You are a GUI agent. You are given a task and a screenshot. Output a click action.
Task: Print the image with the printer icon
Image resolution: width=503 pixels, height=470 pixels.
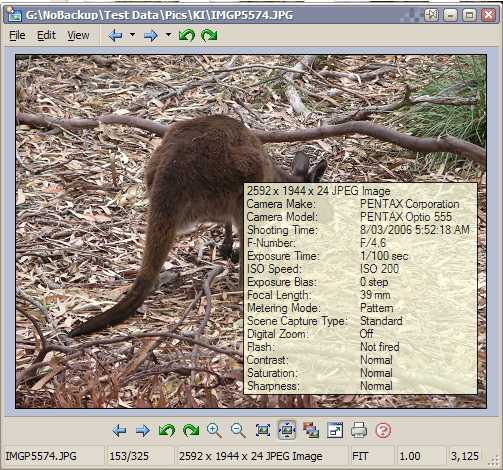click(x=359, y=430)
